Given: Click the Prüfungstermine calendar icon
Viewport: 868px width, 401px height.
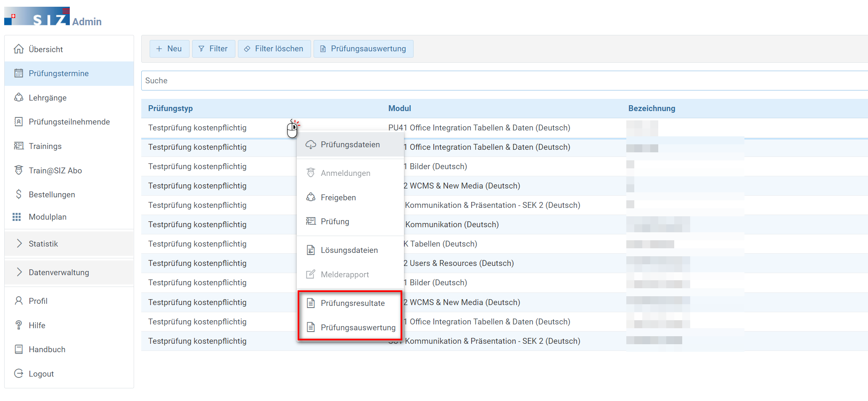Looking at the screenshot, I should [x=18, y=73].
